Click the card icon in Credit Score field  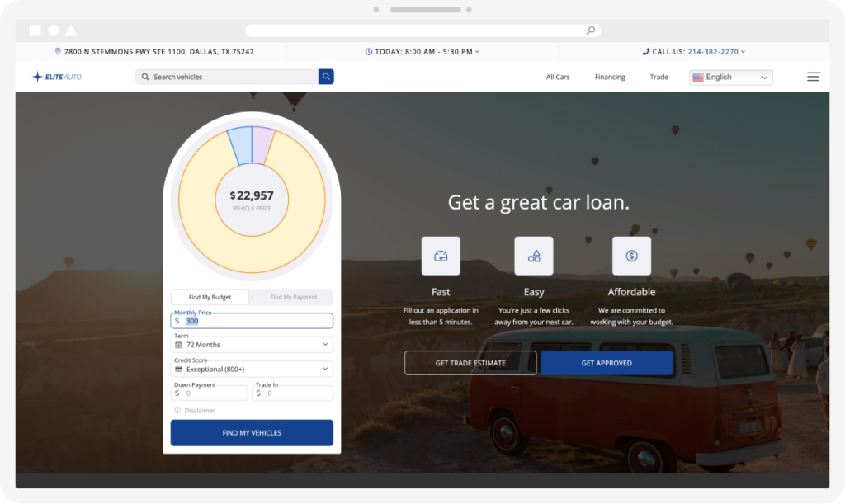click(x=178, y=369)
